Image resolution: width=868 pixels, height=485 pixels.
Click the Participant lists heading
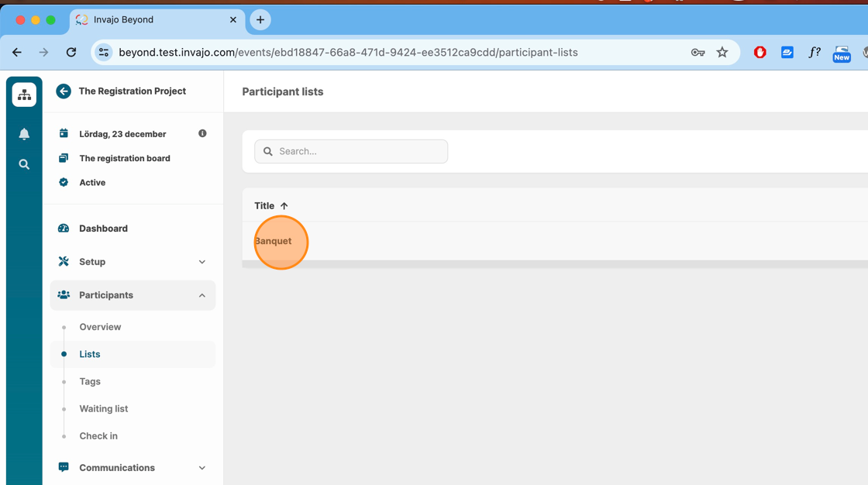(282, 91)
